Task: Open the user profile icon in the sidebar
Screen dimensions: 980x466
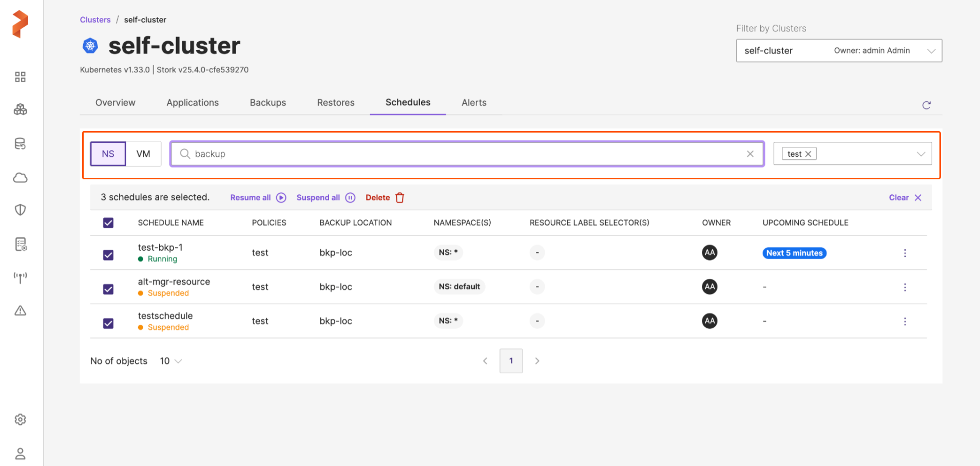Action: coord(20,454)
